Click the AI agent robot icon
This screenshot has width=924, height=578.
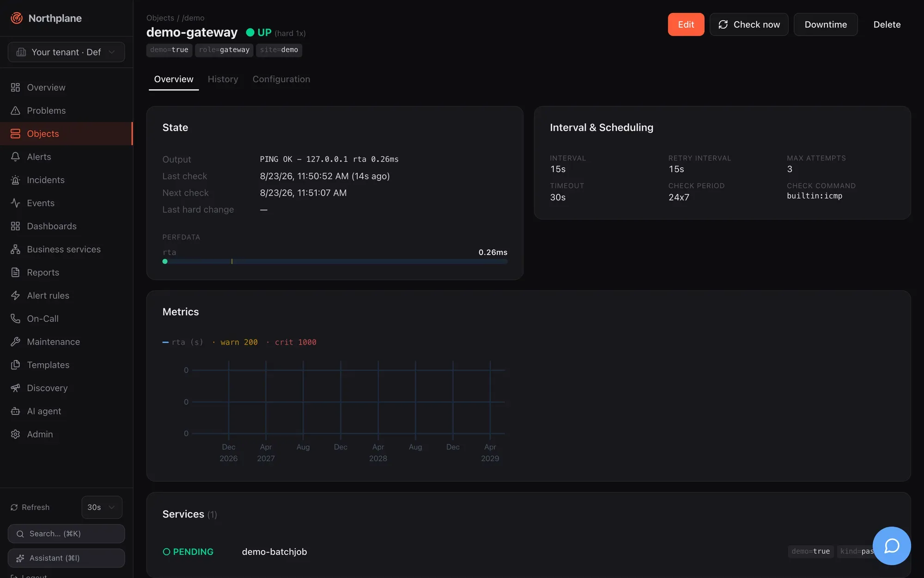tap(15, 411)
